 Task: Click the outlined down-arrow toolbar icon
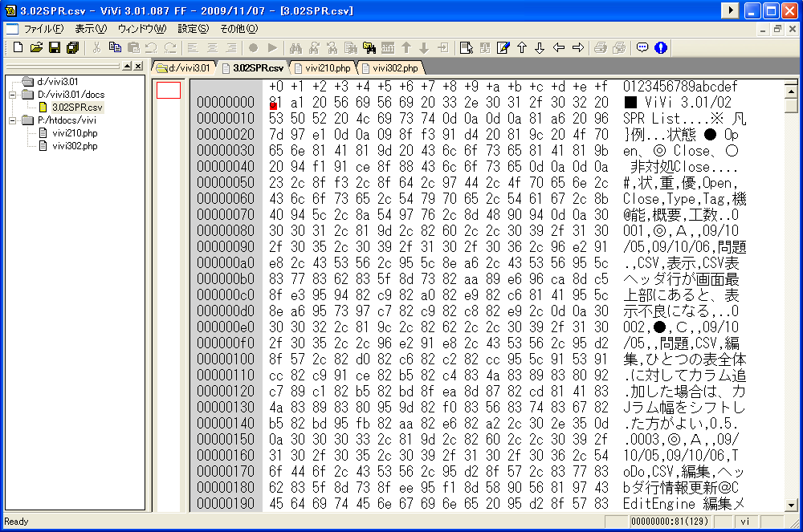click(540, 47)
